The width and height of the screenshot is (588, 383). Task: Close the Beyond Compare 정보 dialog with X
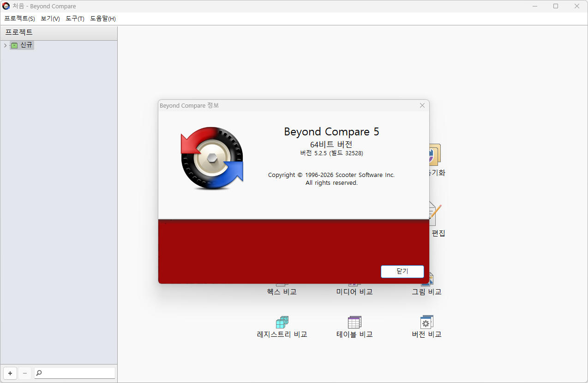click(422, 105)
